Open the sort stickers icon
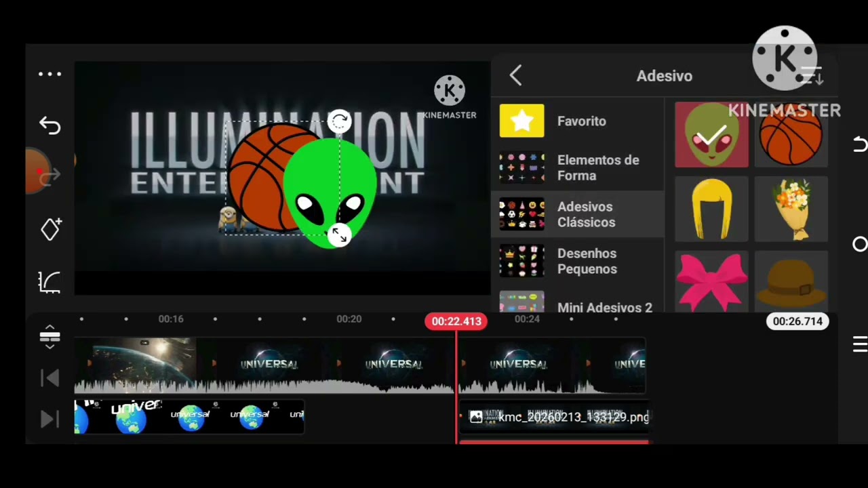The image size is (868, 488). pos(811,76)
